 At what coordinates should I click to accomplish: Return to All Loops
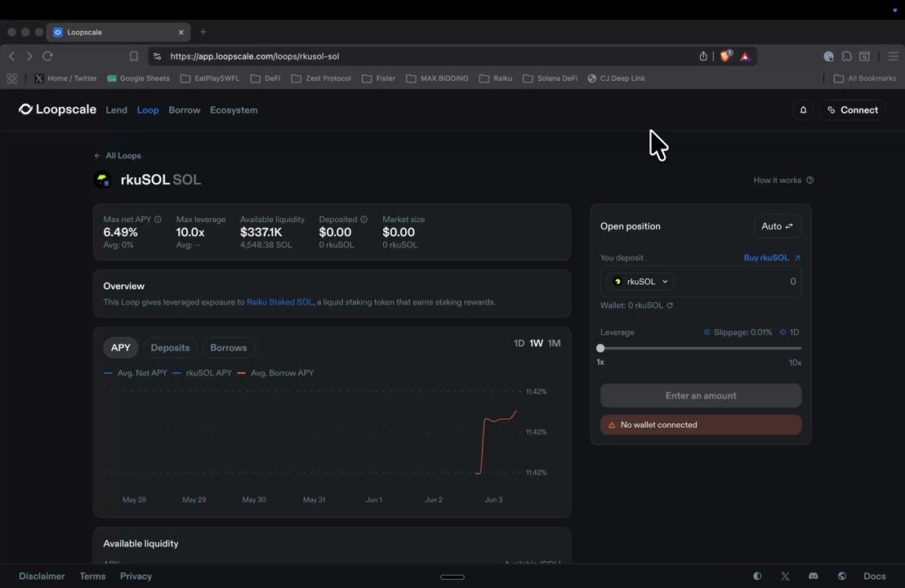(x=118, y=156)
